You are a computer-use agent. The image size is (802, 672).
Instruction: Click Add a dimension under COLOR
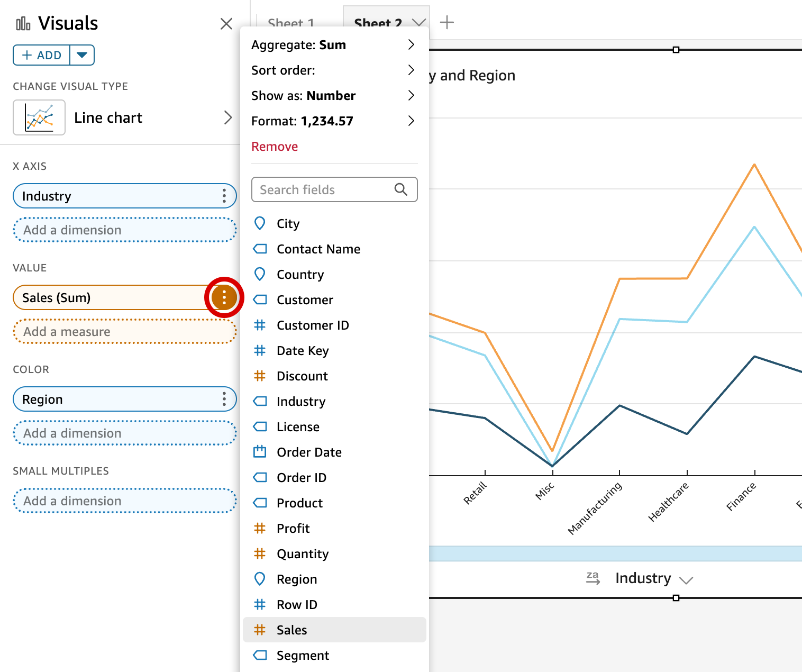[125, 433]
